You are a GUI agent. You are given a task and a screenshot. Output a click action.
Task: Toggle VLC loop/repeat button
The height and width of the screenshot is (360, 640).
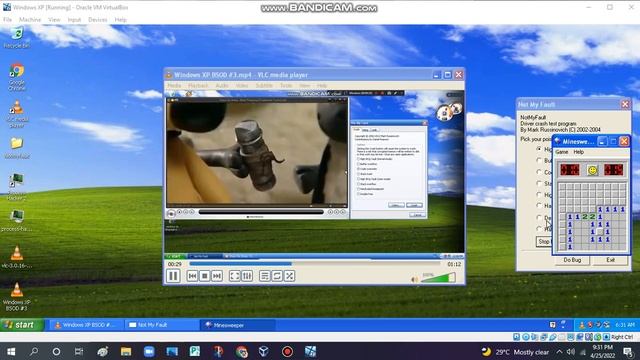pos(277,276)
